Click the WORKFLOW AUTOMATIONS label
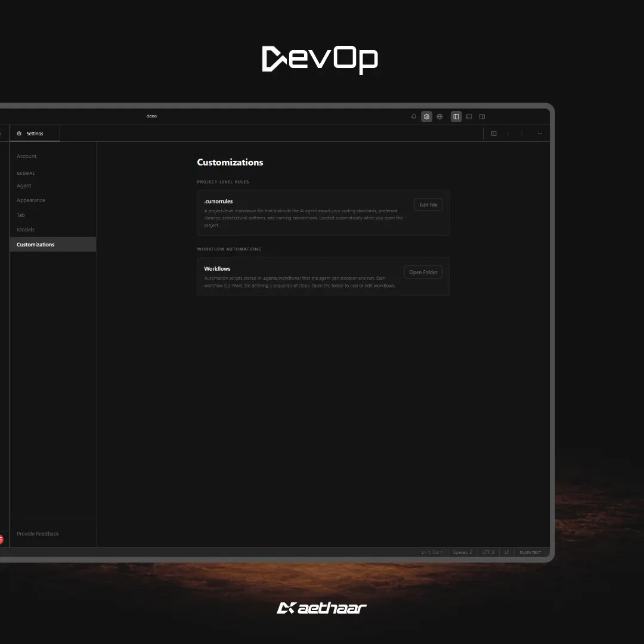The image size is (644, 644). [229, 249]
